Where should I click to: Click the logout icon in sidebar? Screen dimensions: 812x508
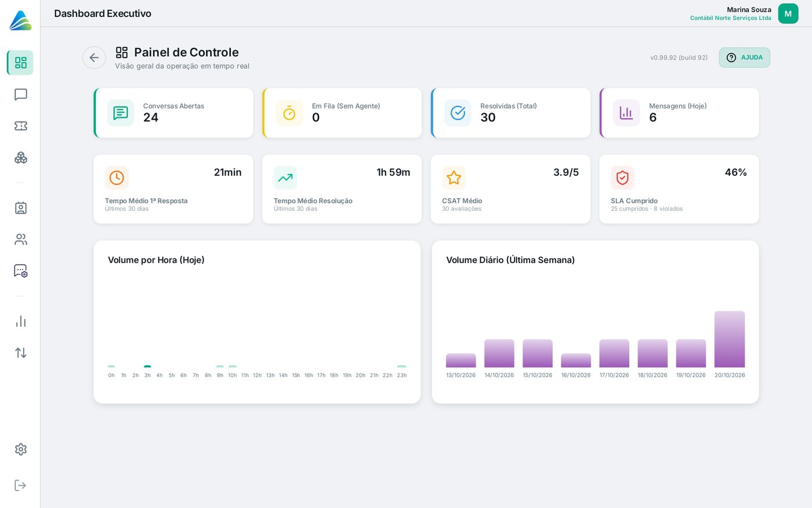[x=20, y=485]
